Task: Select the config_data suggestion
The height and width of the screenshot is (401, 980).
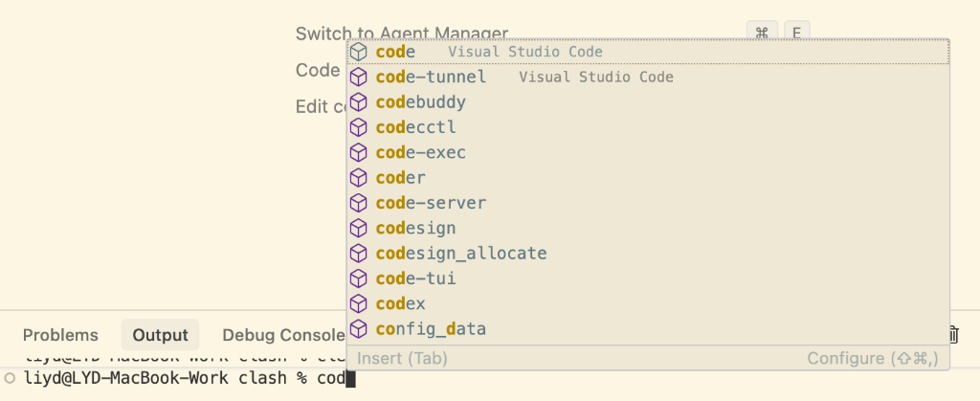Action: point(431,329)
